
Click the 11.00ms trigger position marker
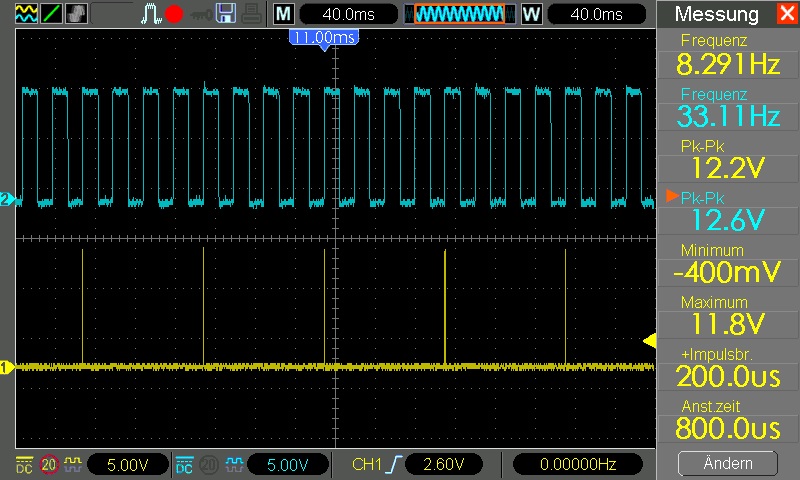coord(324,38)
